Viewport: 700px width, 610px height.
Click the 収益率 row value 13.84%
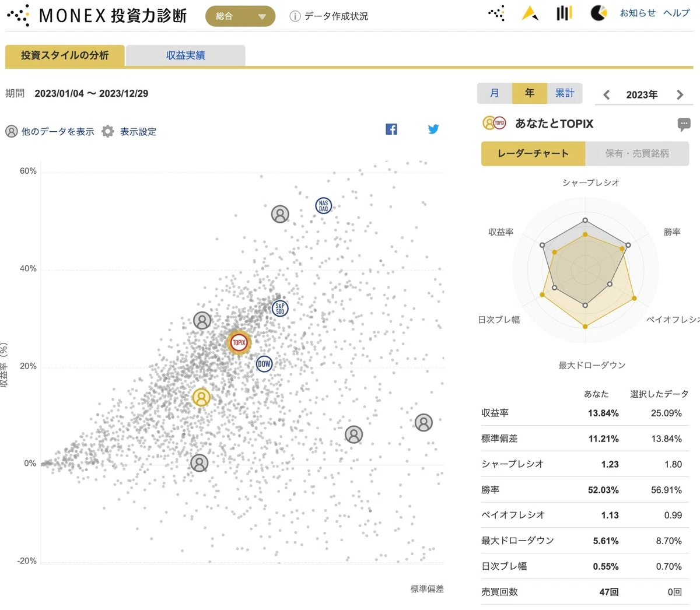(603, 413)
